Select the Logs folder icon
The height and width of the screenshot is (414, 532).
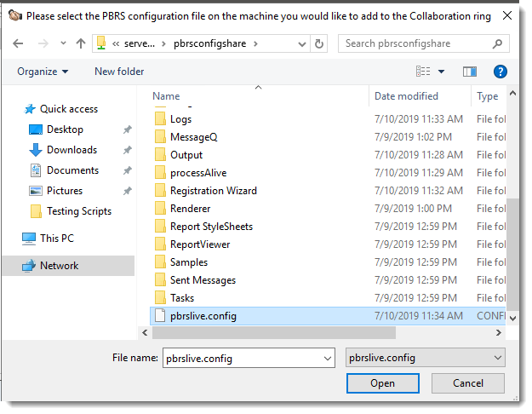(x=160, y=119)
